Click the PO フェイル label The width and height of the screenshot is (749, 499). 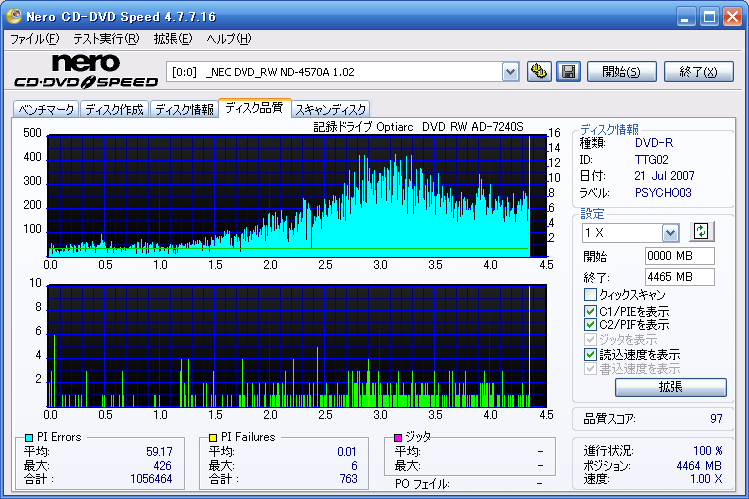click(x=422, y=484)
